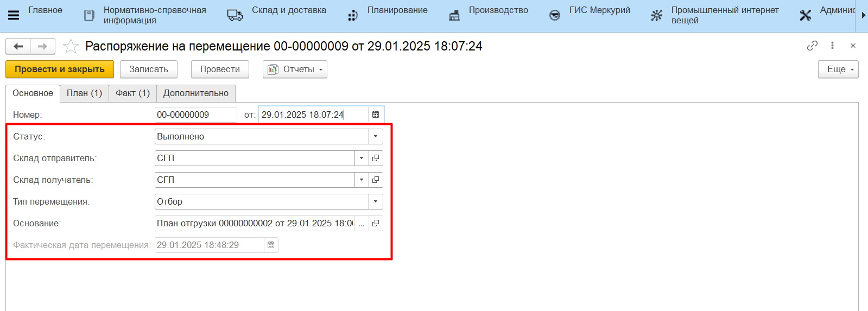Click the Администрирование tools icon
The image size is (868, 311).
pyautogui.click(x=806, y=15)
